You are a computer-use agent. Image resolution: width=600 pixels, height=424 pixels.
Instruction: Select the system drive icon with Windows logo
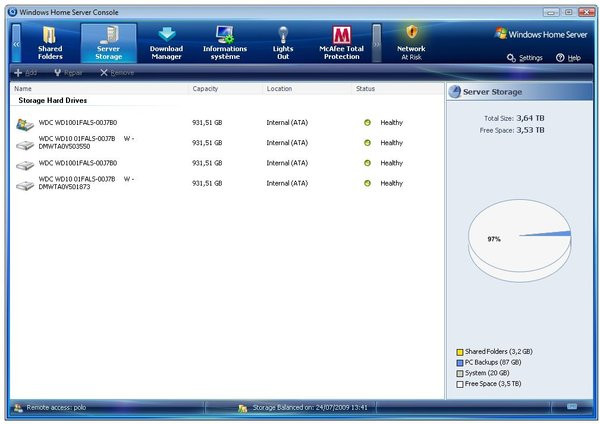point(25,124)
